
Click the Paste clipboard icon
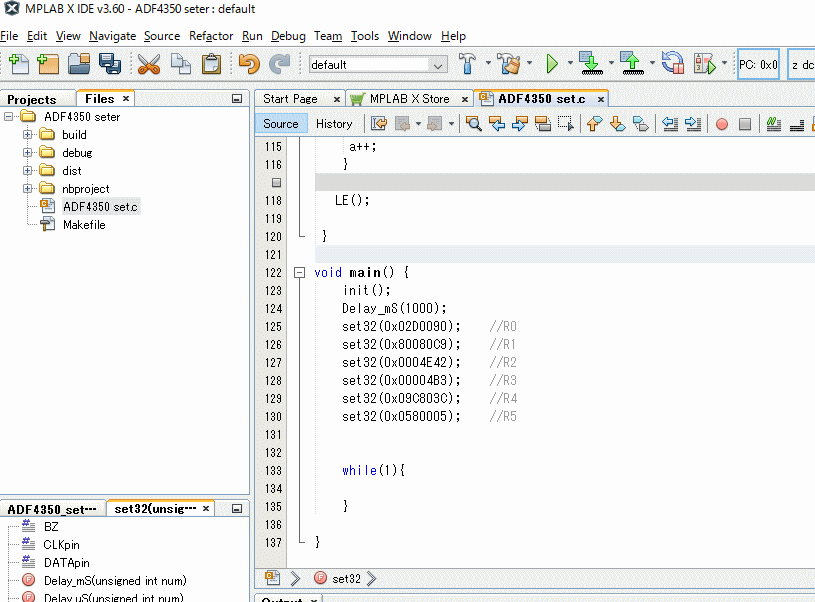tap(211, 64)
